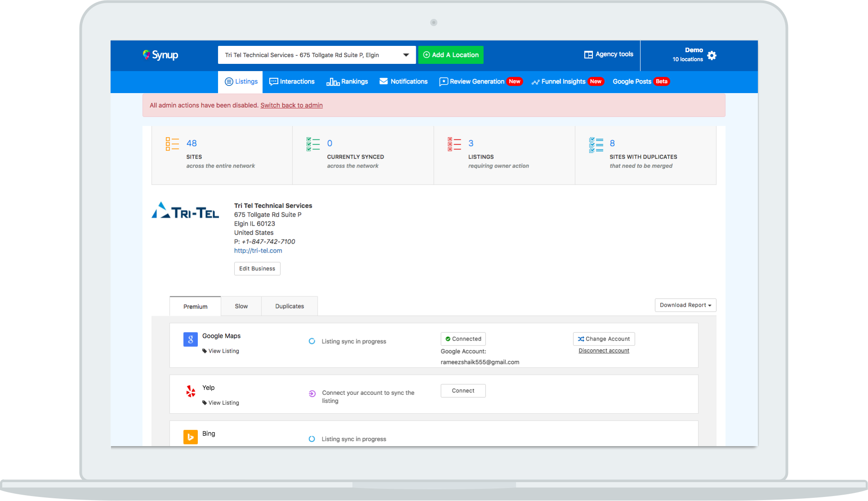Click the 8 Sites with Duplicates count
The height and width of the screenshot is (501, 868).
click(x=612, y=143)
